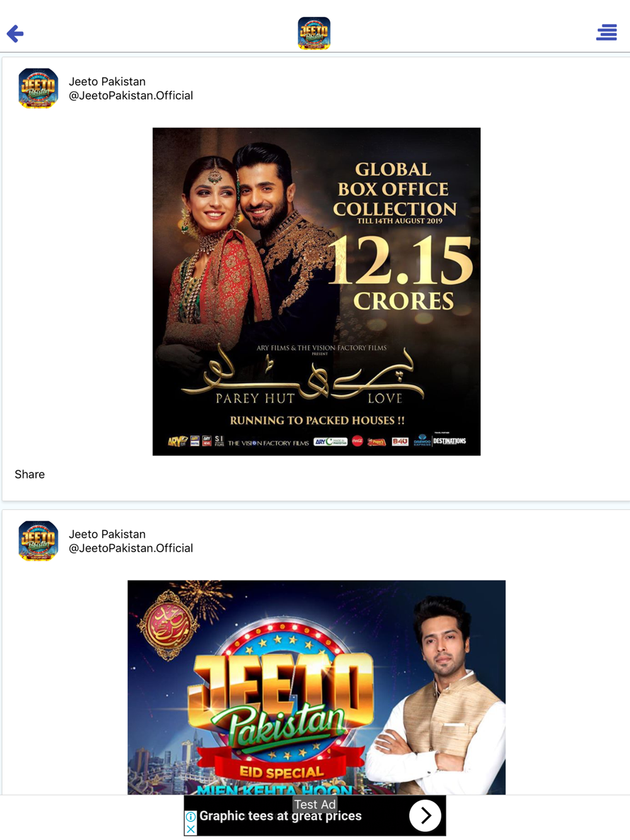Image resolution: width=630 pixels, height=840 pixels.
Task: Click the Graphic tees ad text
Action: pos(281,817)
